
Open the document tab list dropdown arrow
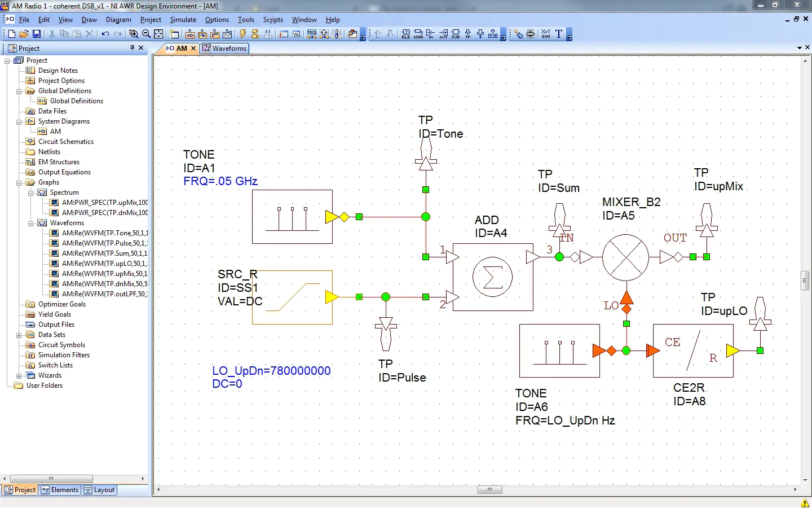pyautogui.click(x=799, y=48)
